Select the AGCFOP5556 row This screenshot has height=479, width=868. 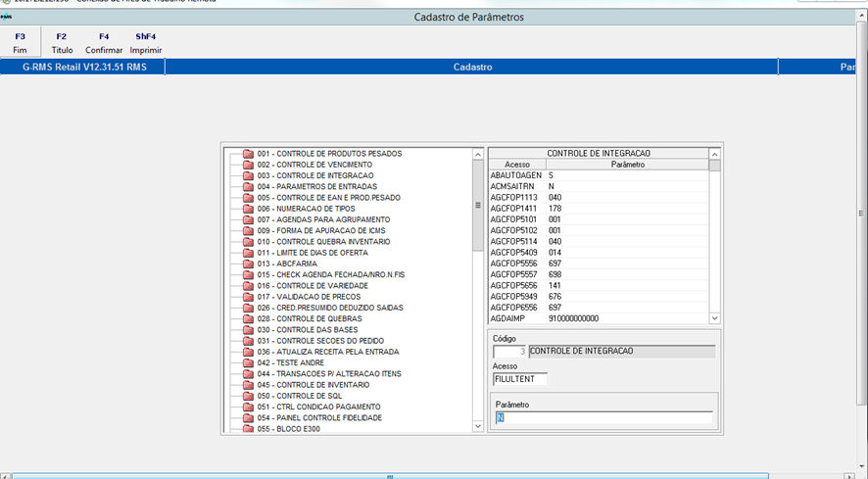click(x=599, y=263)
